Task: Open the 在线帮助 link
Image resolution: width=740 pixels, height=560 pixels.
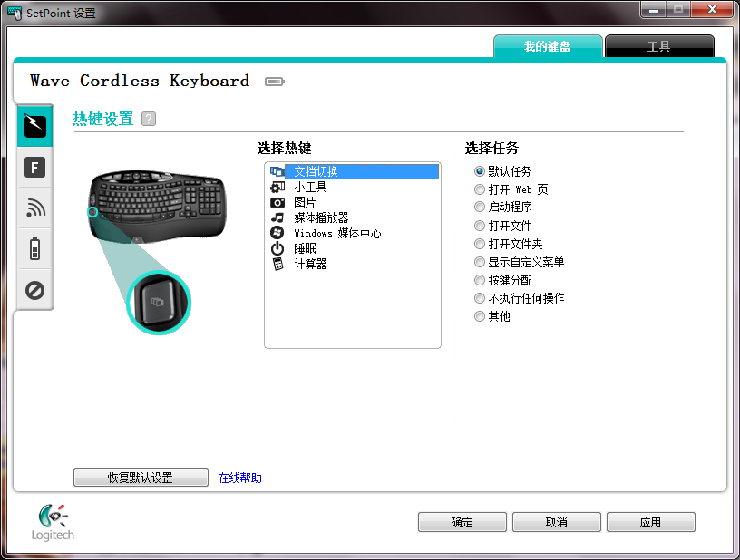Action: pyautogui.click(x=239, y=478)
